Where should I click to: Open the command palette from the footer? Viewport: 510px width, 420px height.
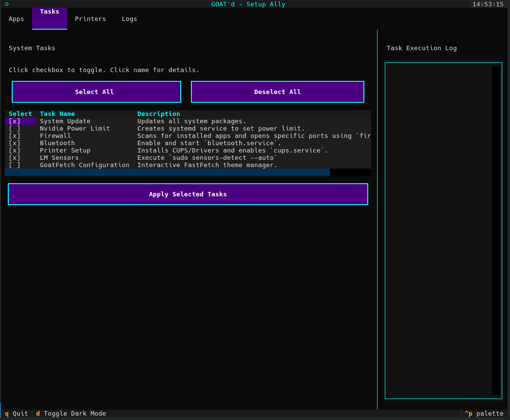click(485, 413)
